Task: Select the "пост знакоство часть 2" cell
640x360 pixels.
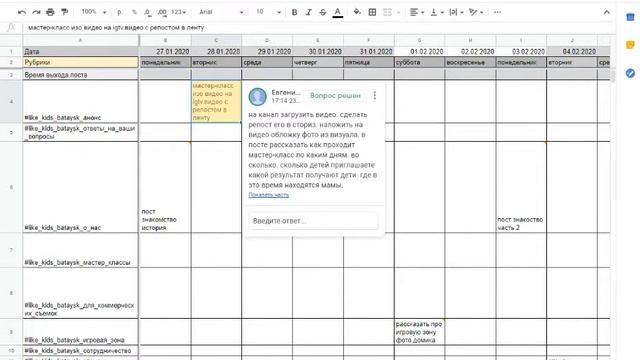Action: coord(521,187)
